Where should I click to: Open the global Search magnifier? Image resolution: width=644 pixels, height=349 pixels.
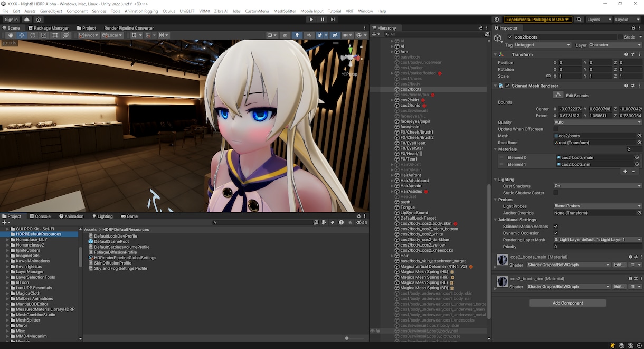pos(580,20)
